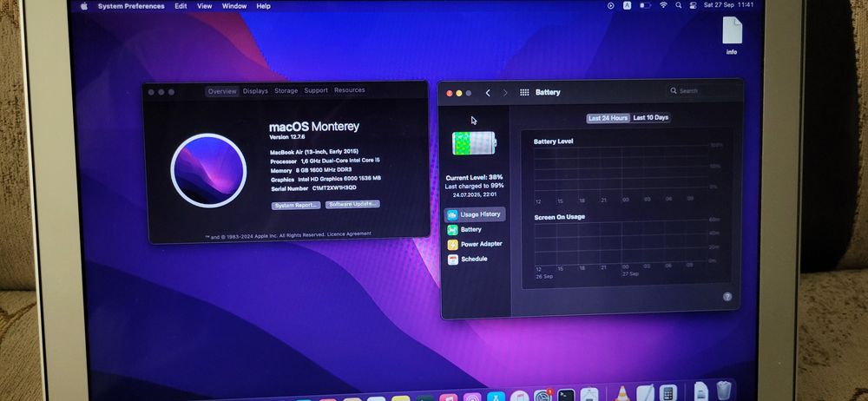868x401 pixels.
Task: Switch to the Storage tab
Action: pyautogui.click(x=286, y=91)
